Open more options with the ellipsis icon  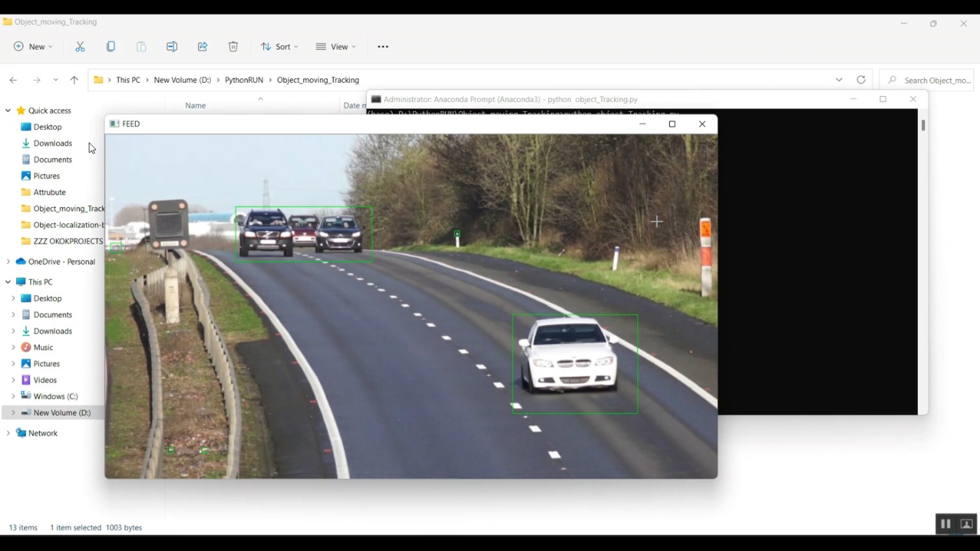(383, 46)
